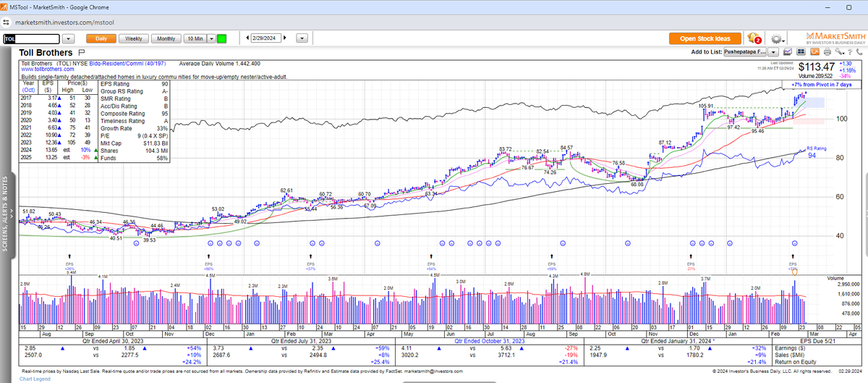Viewport: 868px width, 383px height.
Task: Click the green status indicator square
Action: point(221,38)
